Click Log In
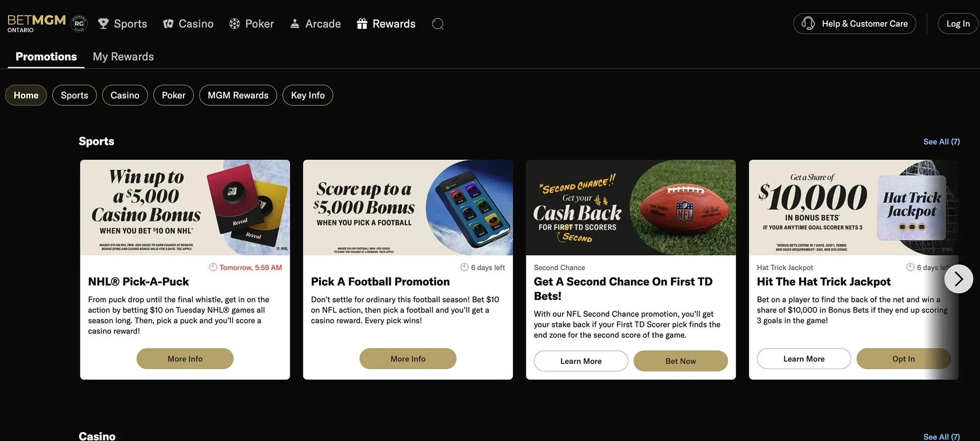 click(x=957, y=23)
